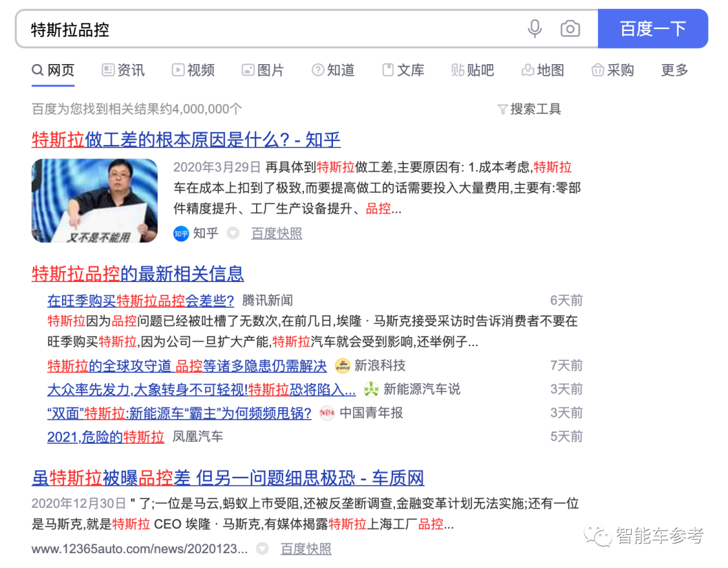Switch to the 地图 tab
Screen dimensions: 728x568
coord(543,70)
